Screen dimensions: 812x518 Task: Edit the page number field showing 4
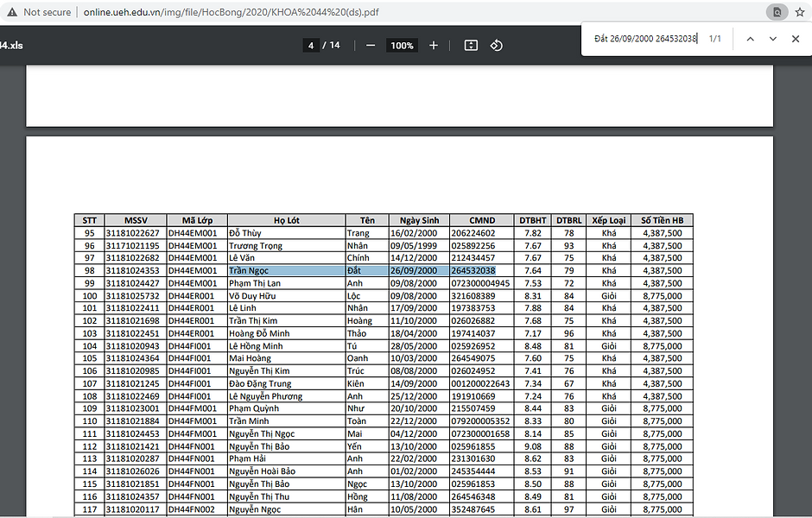[x=311, y=46]
